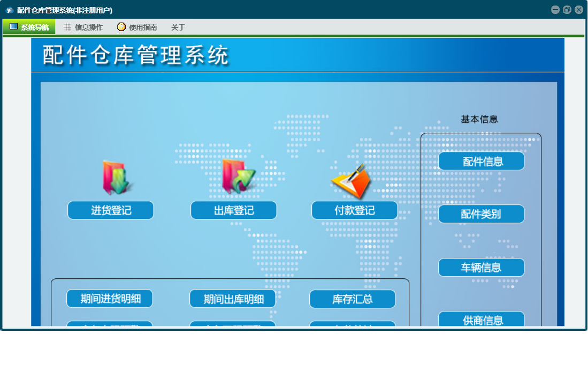This screenshot has width=588, height=387.
Task: Open the 车辆信息 page
Action: click(x=481, y=268)
